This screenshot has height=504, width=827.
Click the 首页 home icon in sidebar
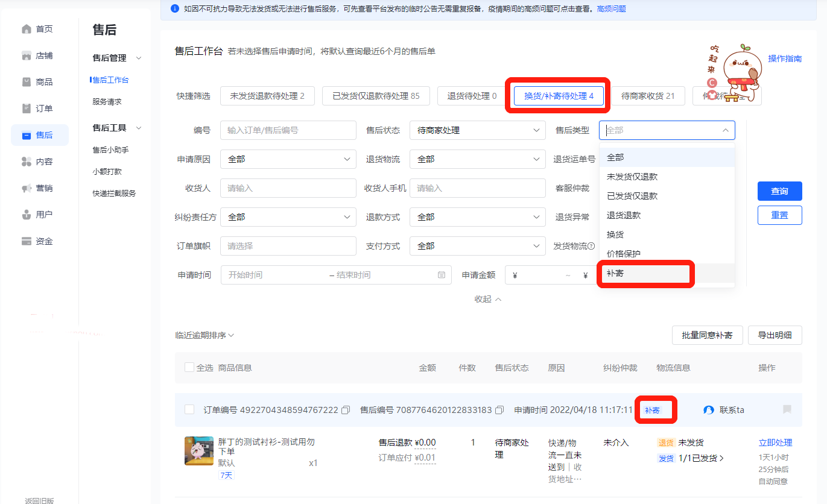pos(26,29)
